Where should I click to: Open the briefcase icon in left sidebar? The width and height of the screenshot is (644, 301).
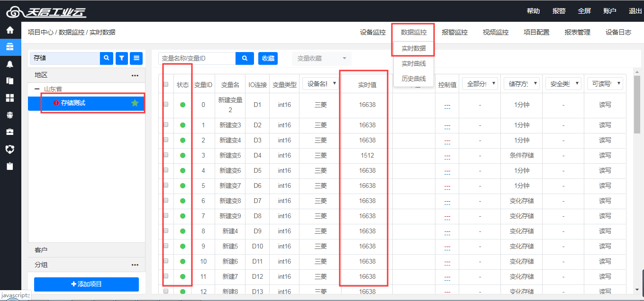tap(10, 132)
